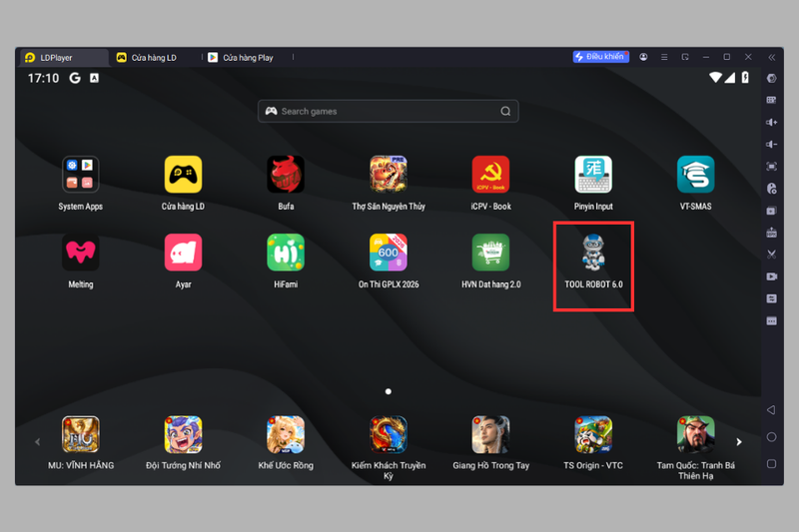The width and height of the screenshot is (799, 532).
Task: Start video recording from sidebar
Action: click(771, 276)
